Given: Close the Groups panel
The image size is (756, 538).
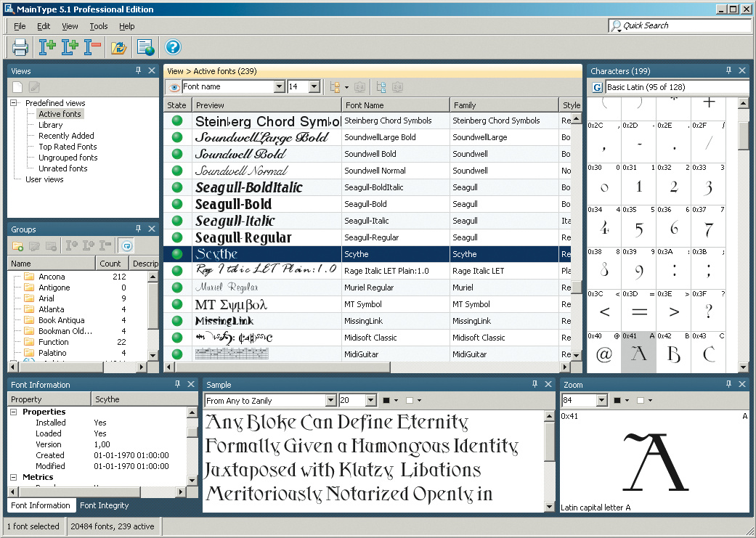Looking at the screenshot, I should coord(152,229).
